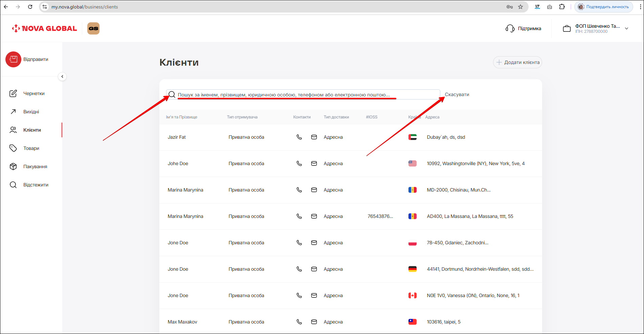Click the email icon for Johe Doe

coord(314,163)
